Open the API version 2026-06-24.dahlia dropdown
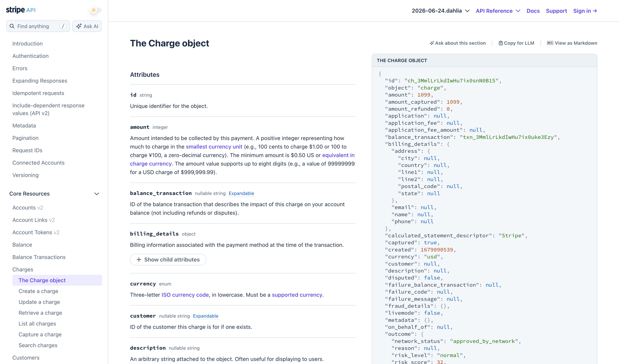 [441, 11]
